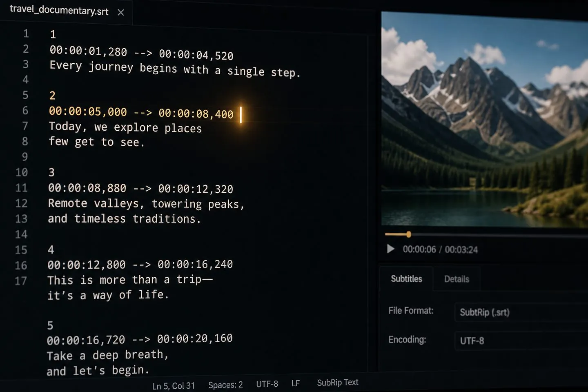The height and width of the screenshot is (392, 588).
Task: Click end timestamp 00:00:20,160
Action: point(195,339)
